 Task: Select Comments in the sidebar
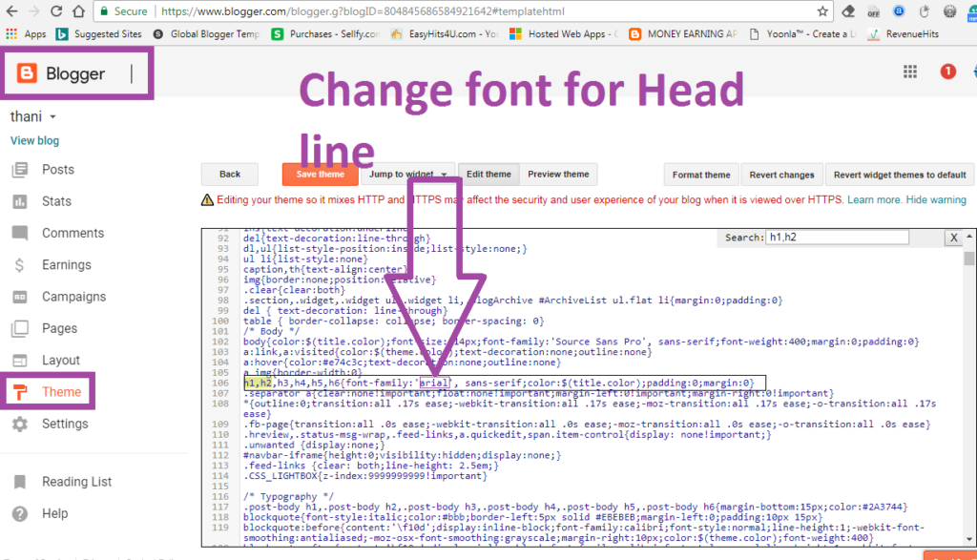[x=73, y=233]
